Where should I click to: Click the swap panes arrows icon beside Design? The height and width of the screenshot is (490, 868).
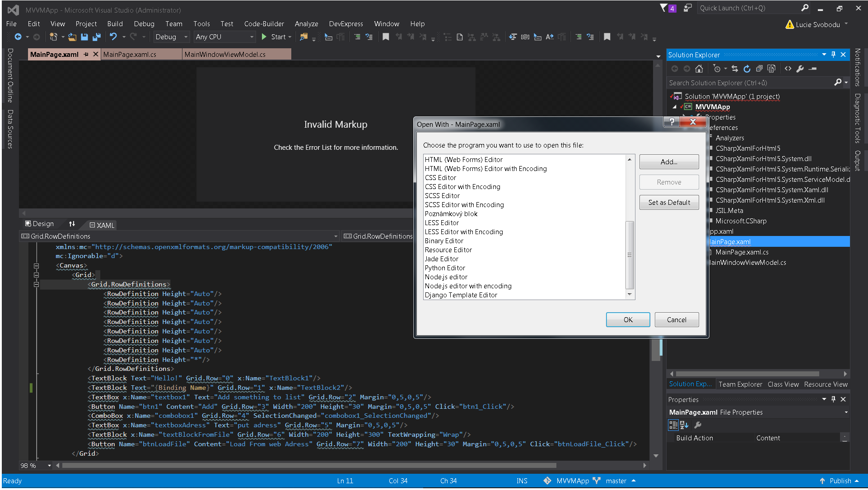(72, 224)
